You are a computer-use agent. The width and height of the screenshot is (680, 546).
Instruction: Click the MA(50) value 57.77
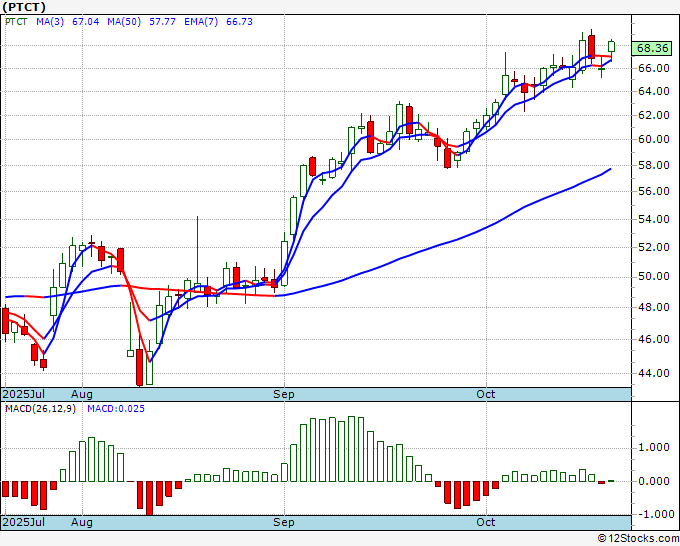tap(162, 22)
